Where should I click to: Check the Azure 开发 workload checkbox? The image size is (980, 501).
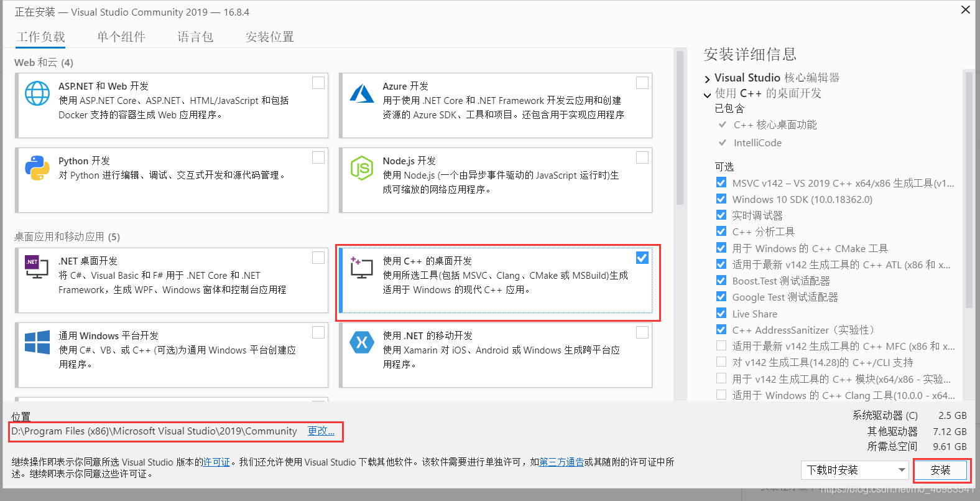(642, 83)
